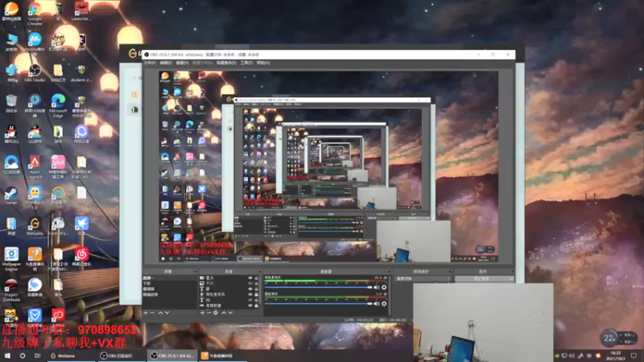Remove selected scene with minus button
The image size is (644, 362).
click(x=152, y=313)
